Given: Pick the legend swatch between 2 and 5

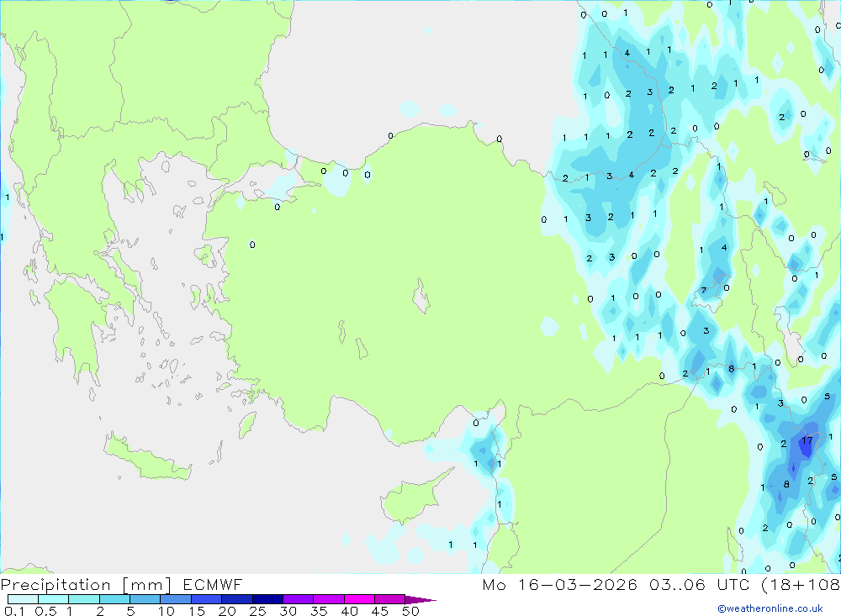Looking at the screenshot, I should click(114, 599).
